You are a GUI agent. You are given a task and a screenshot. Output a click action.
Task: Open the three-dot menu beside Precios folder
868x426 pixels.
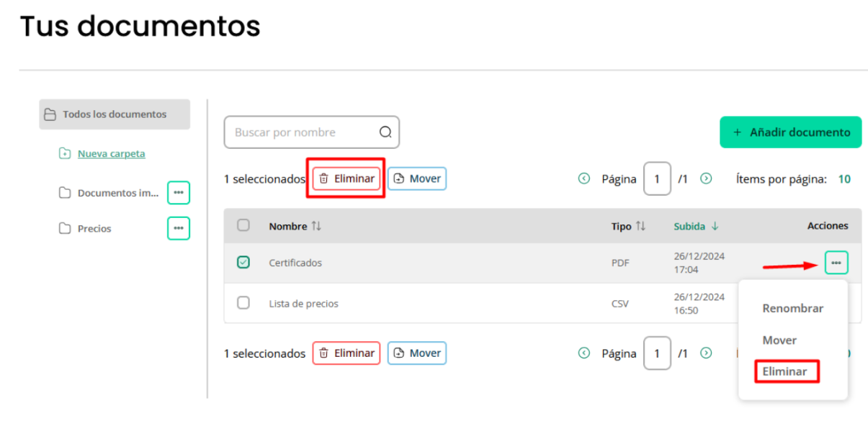pos(179,228)
